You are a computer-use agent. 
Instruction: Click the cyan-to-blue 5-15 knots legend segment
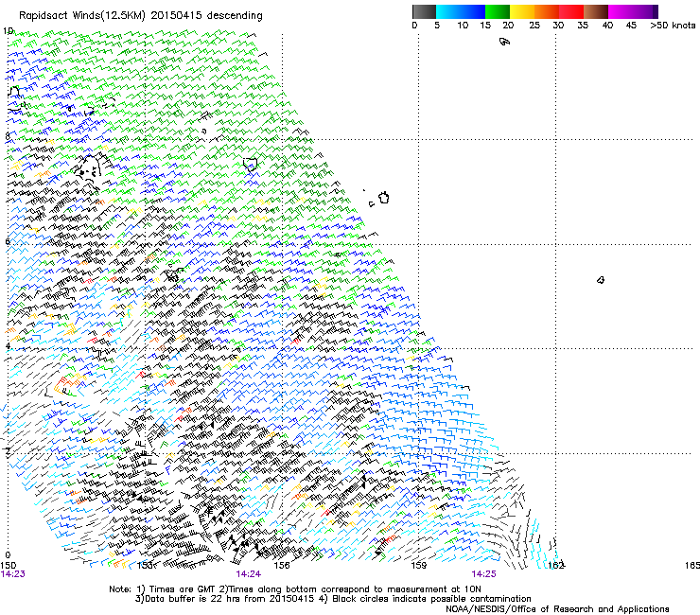point(461,11)
